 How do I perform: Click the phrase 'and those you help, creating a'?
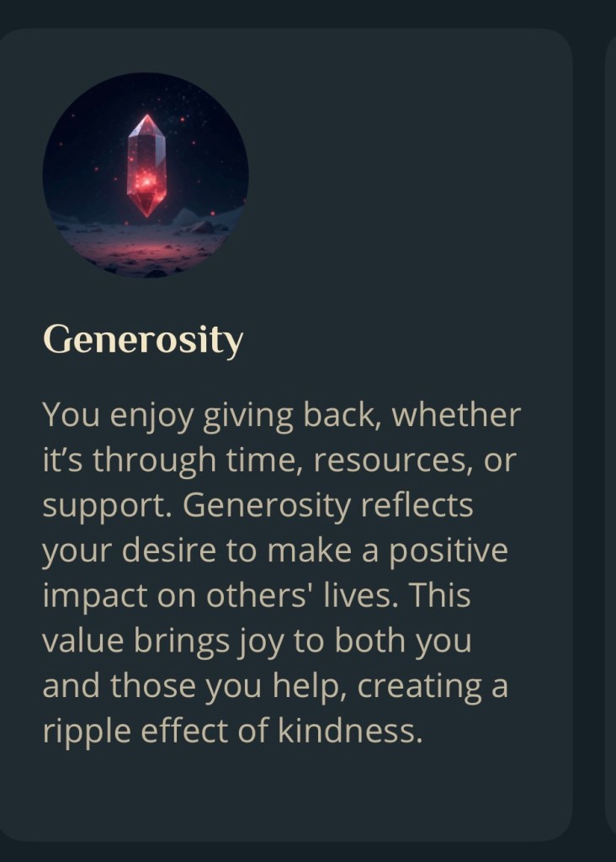(x=275, y=685)
